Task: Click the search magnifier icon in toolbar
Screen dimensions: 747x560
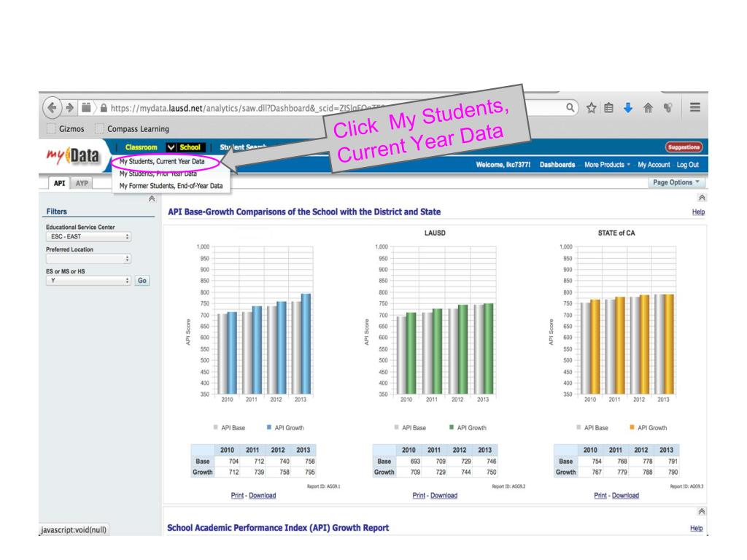Action: (570, 107)
